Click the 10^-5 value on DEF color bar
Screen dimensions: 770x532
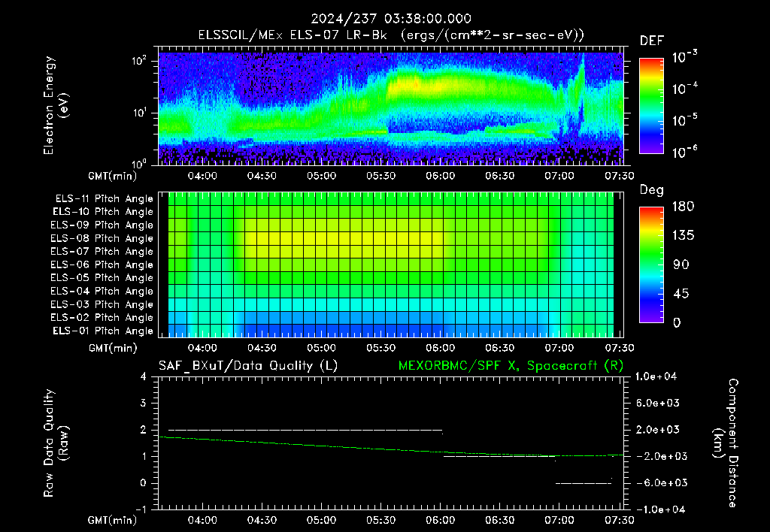(684, 120)
